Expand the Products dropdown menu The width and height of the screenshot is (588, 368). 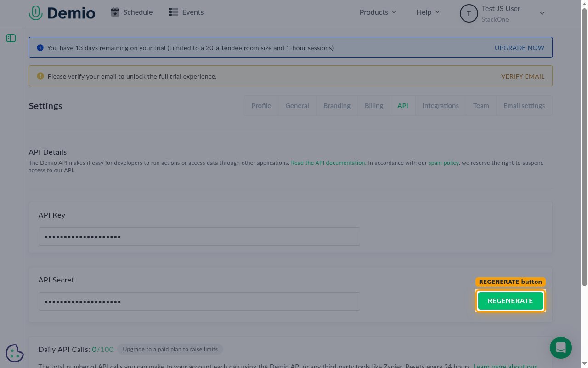tap(378, 12)
